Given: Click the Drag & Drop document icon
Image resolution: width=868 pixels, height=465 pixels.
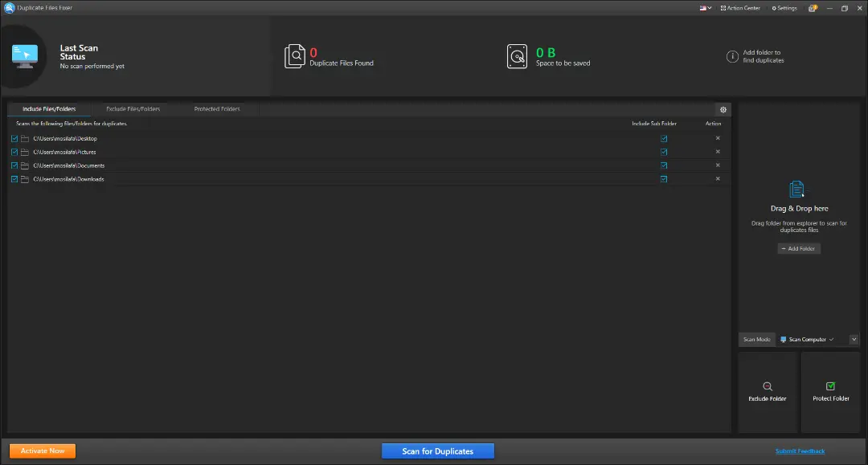Looking at the screenshot, I should point(796,189).
